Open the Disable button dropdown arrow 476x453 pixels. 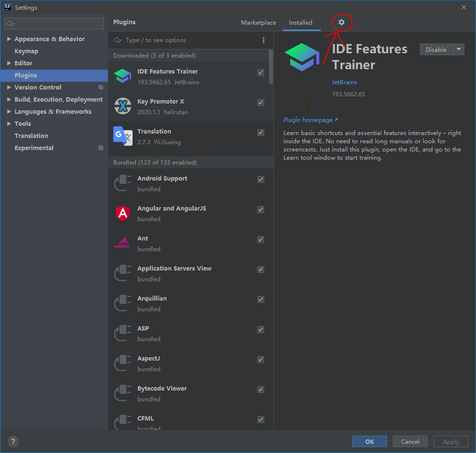(458, 49)
